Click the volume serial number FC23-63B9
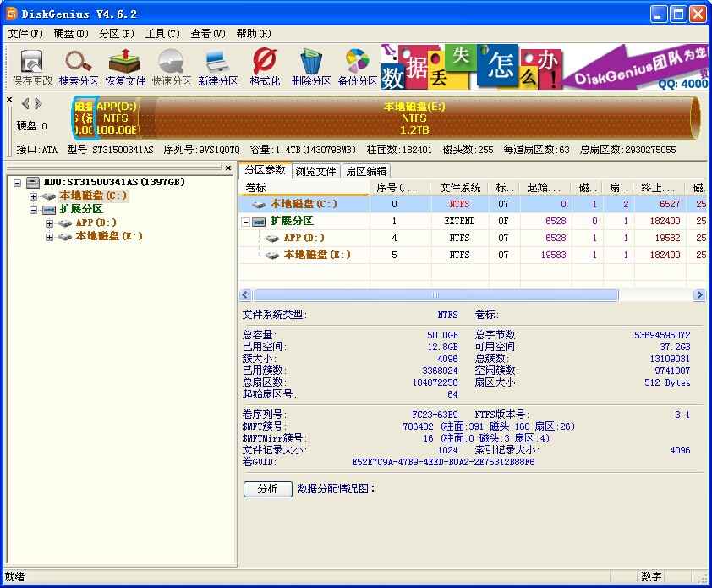The image size is (712, 588). [x=435, y=415]
